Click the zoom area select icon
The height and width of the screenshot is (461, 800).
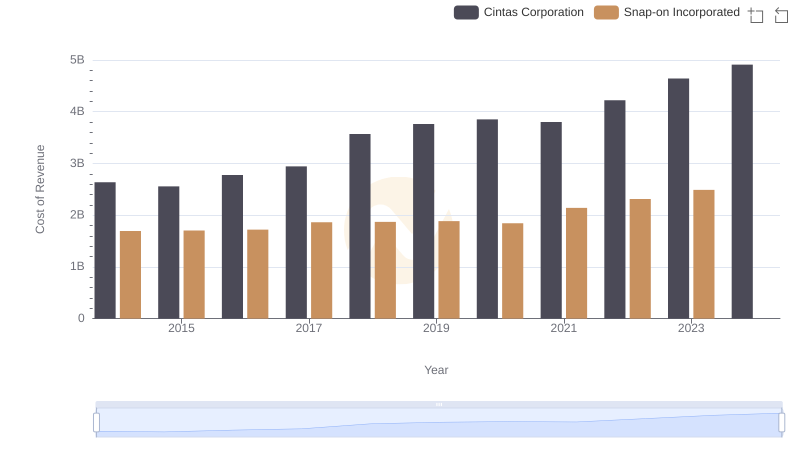756,15
